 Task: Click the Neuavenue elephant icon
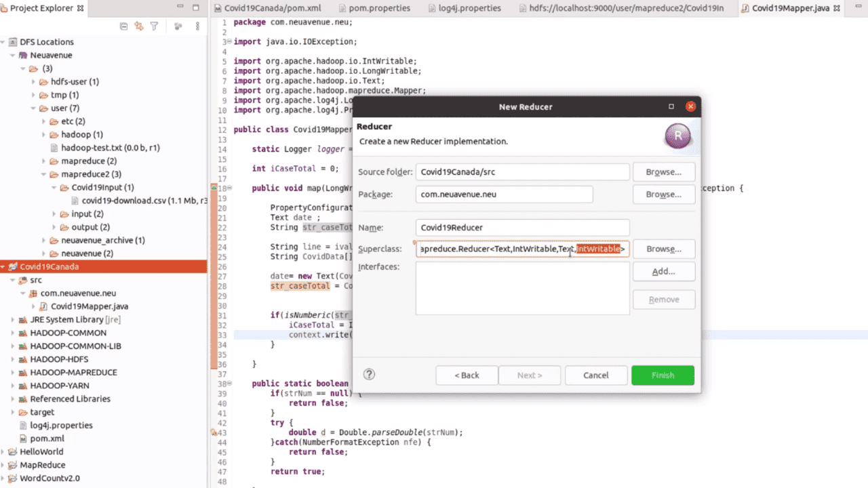[23, 55]
